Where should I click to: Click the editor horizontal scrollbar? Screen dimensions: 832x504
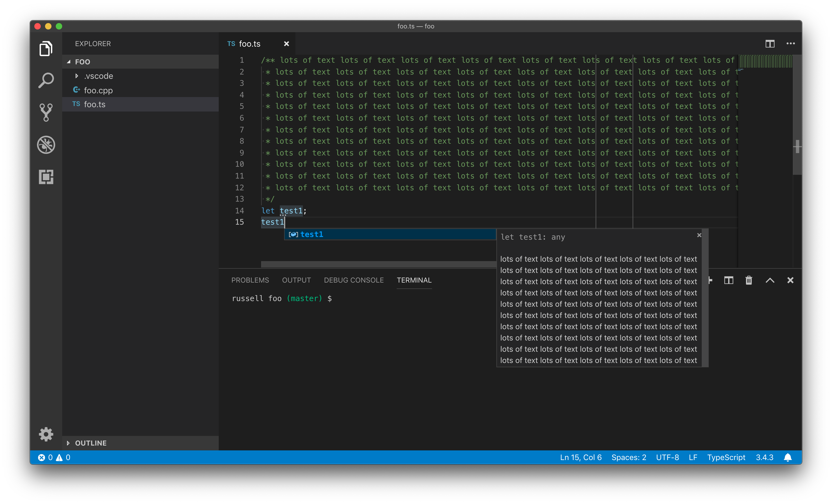(x=378, y=264)
